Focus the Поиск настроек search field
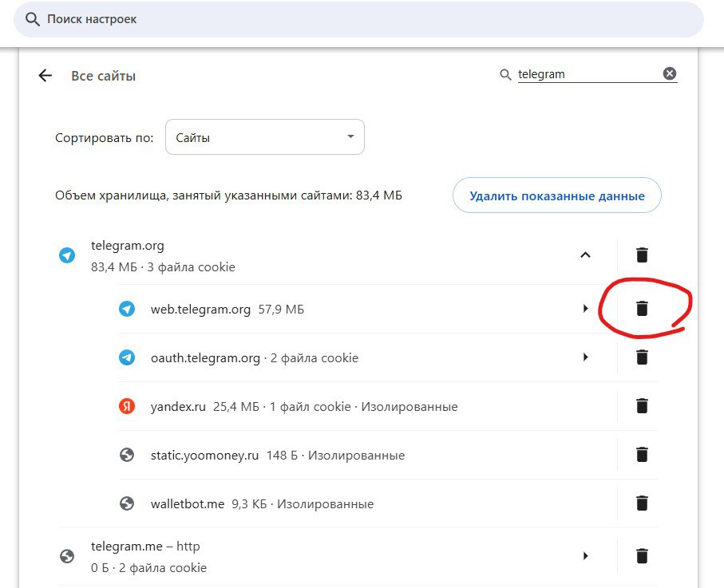The height and width of the screenshot is (588, 724). 358,19
